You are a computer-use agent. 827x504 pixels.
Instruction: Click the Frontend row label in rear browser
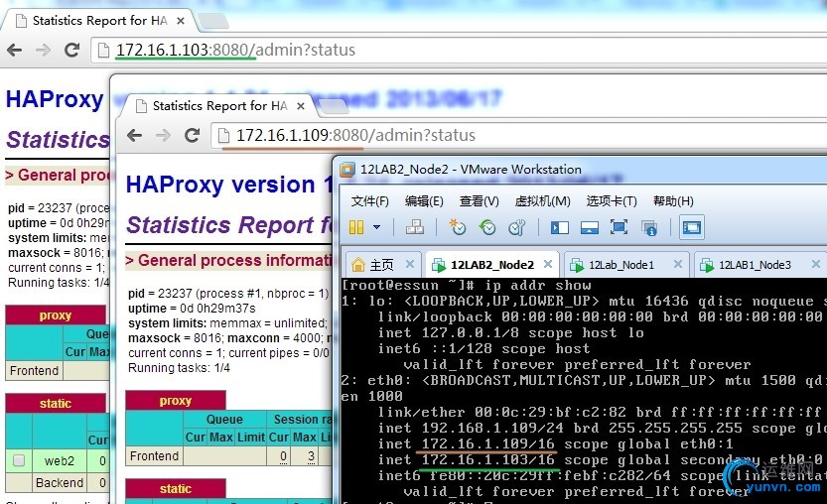pos(34,371)
